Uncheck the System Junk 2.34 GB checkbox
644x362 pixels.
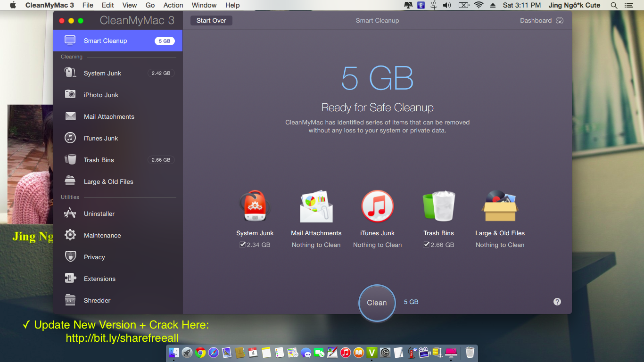[x=242, y=245]
